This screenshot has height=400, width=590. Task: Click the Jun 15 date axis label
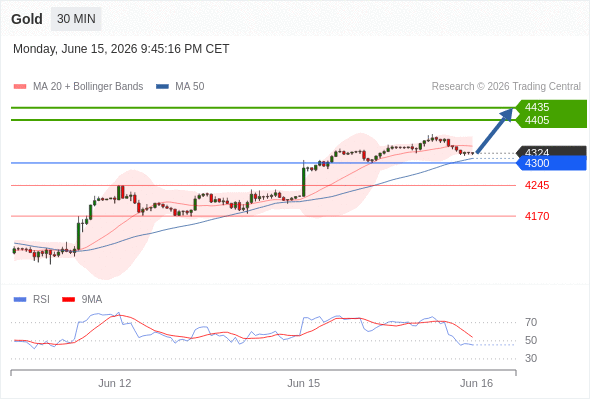tap(304, 383)
